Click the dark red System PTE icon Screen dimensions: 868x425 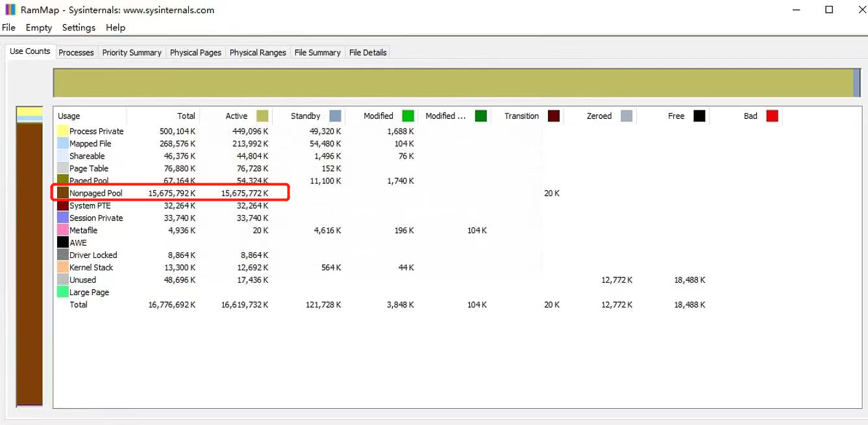click(x=63, y=205)
